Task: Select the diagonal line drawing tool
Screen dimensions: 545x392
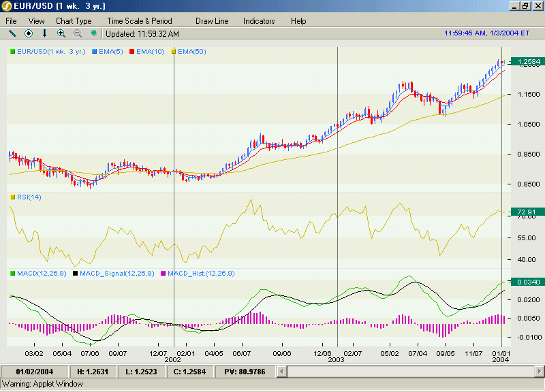Action: click(12, 33)
